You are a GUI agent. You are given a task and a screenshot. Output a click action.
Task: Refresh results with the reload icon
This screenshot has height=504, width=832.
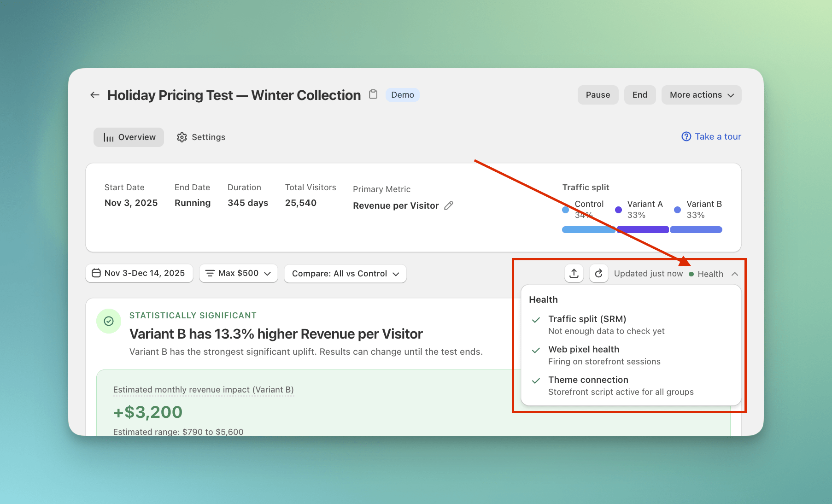pyautogui.click(x=599, y=274)
